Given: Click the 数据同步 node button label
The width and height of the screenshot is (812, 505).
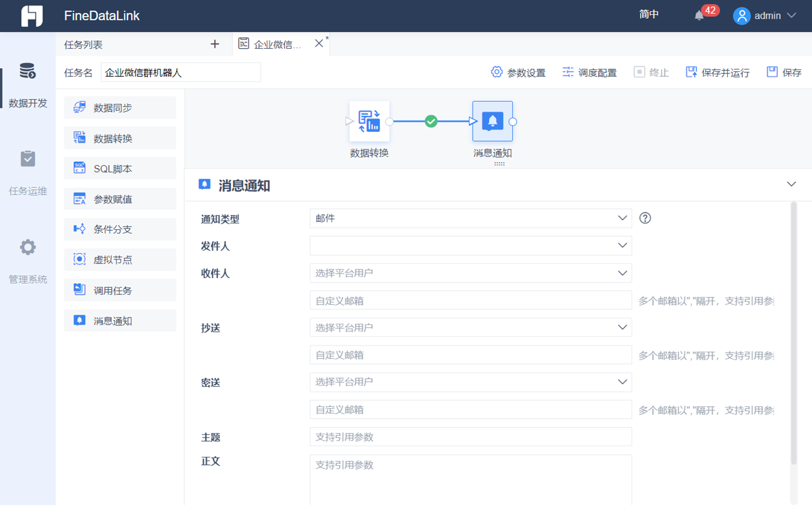Looking at the screenshot, I should (x=113, y=108).
